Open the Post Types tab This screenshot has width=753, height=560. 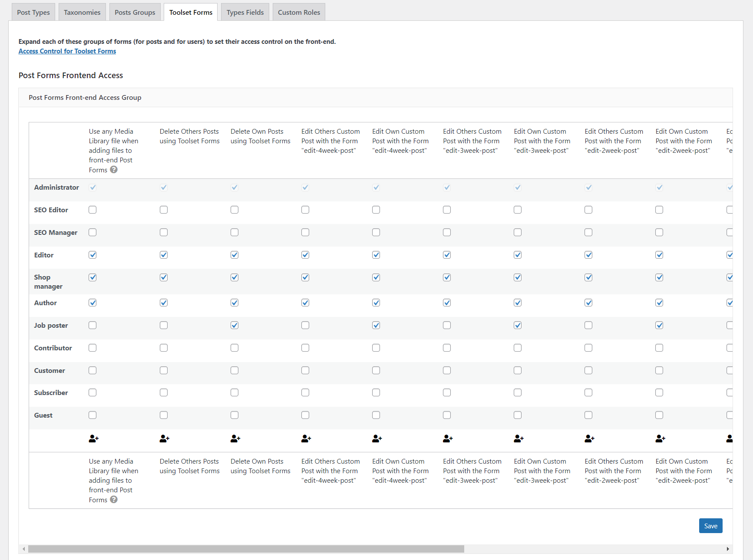[x=33, y=12]
